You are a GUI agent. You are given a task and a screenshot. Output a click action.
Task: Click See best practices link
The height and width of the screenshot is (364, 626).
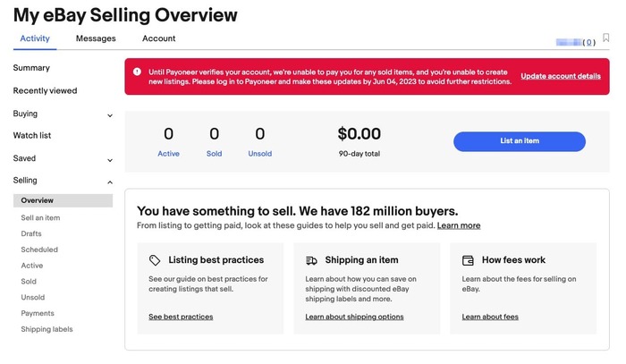coord(181,317)
